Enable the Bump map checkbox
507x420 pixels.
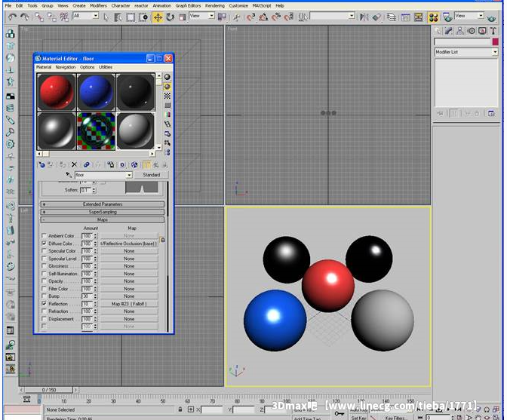tap(45, 296)
